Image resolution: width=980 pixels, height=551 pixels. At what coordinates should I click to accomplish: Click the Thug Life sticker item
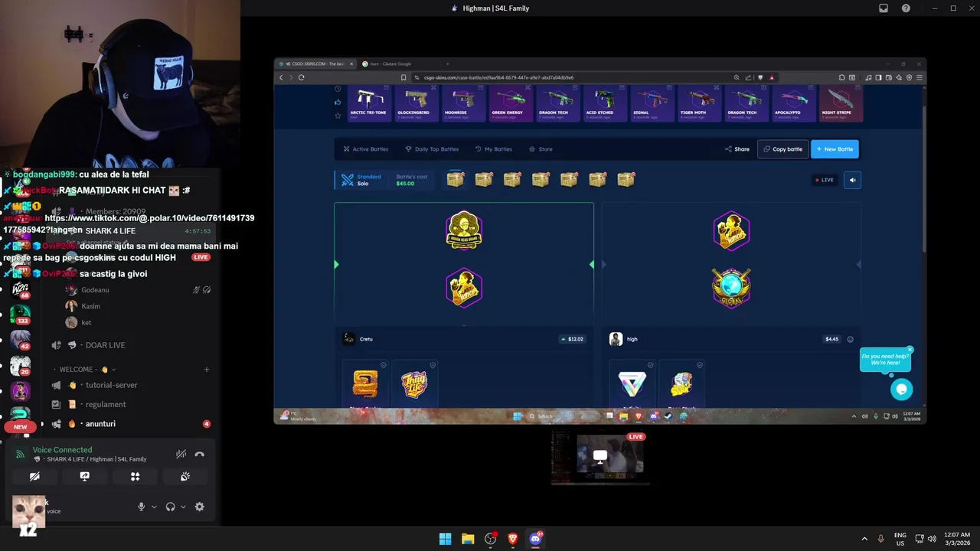coord(414,384)
